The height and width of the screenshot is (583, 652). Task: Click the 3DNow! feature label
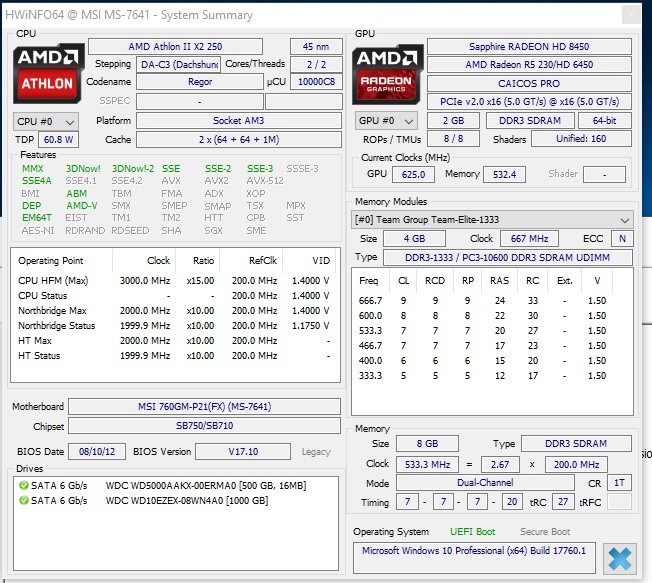point(83,168)
